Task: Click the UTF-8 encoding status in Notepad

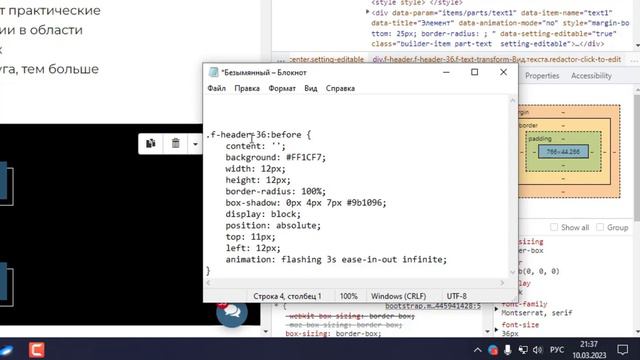Action: pos(456,296)
